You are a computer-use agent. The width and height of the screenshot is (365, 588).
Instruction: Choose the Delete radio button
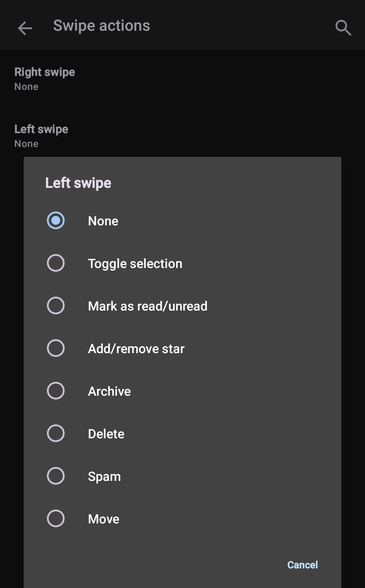pos(56,434)
